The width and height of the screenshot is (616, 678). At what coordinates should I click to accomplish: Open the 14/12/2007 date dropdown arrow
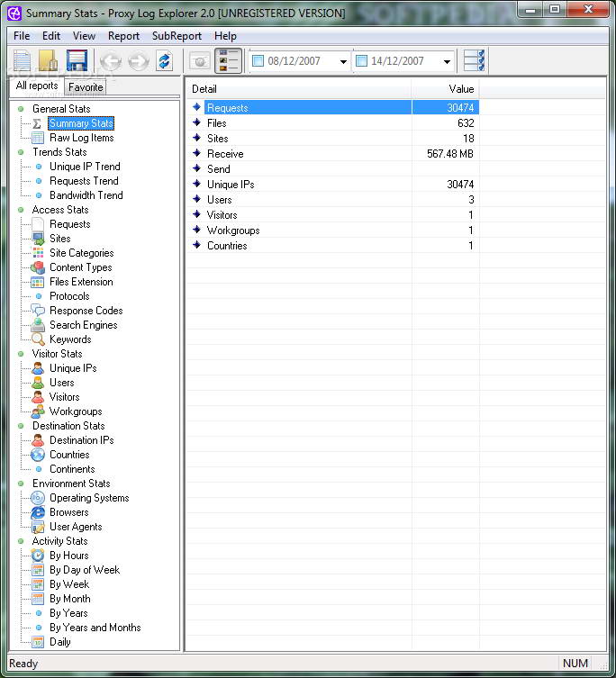click(x=447, y=61)
